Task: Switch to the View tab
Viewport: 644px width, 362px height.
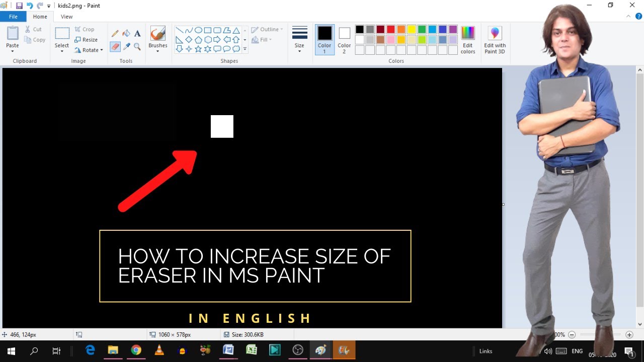Action: pos(66,17)
